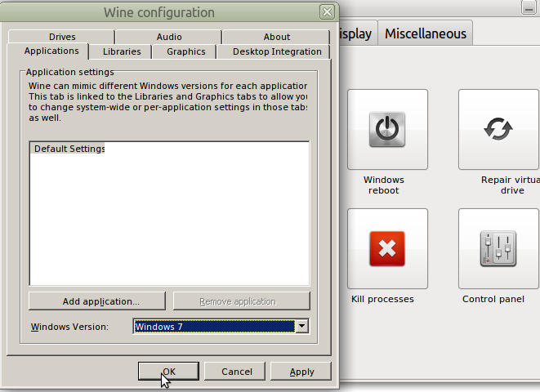Expand the Windows Version dropdown

pos(301,327)
